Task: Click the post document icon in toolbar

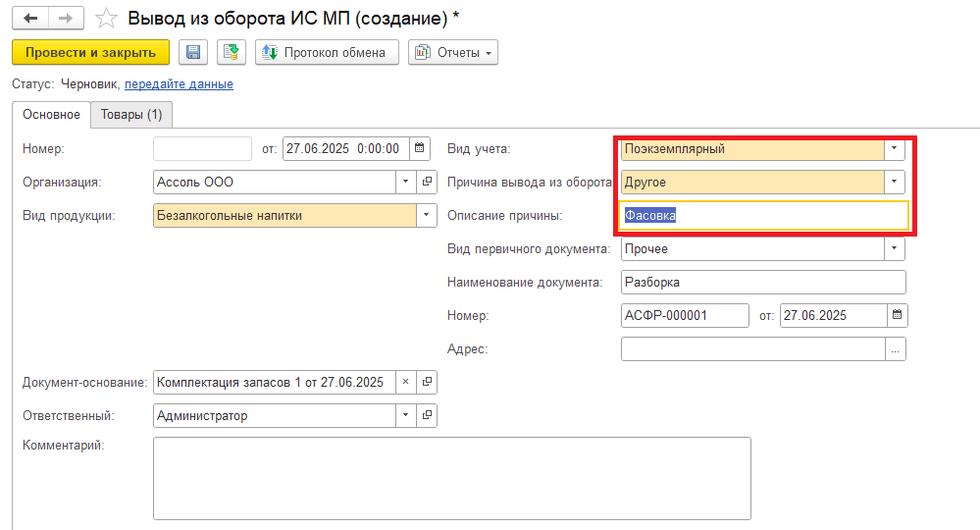Action: click(231, 52)
